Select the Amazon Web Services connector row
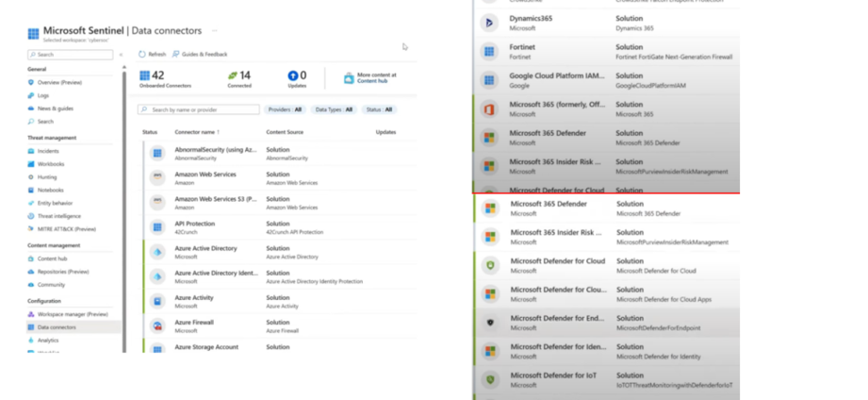868x400 pixels. [280, 178]
